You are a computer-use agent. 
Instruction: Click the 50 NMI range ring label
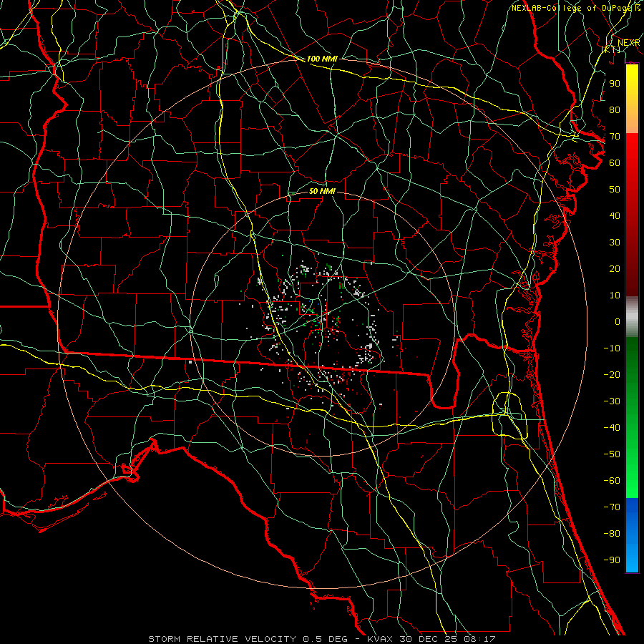click(322, 191)
